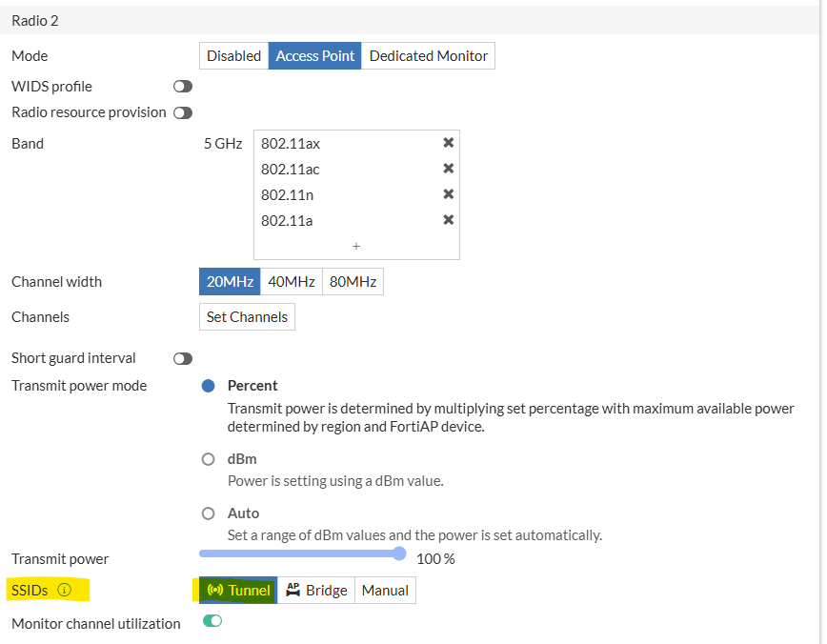Toggle the WIDS profile switch

tap(183, 87)
